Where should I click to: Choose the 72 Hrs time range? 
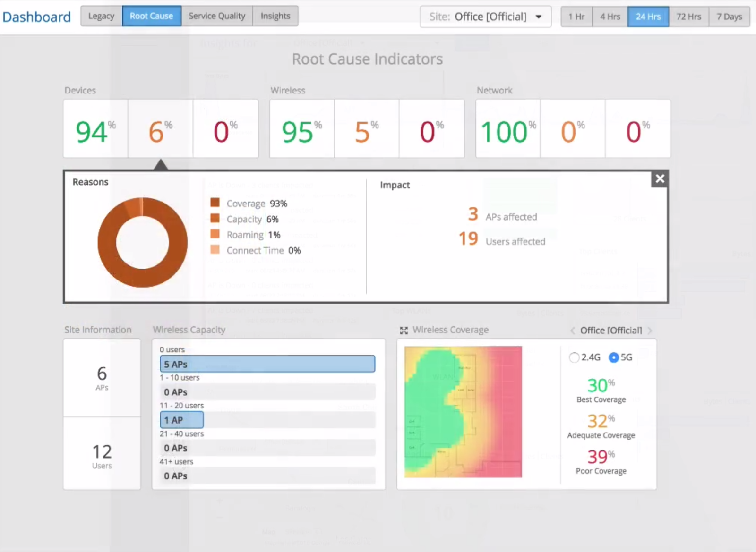[688, 17]
